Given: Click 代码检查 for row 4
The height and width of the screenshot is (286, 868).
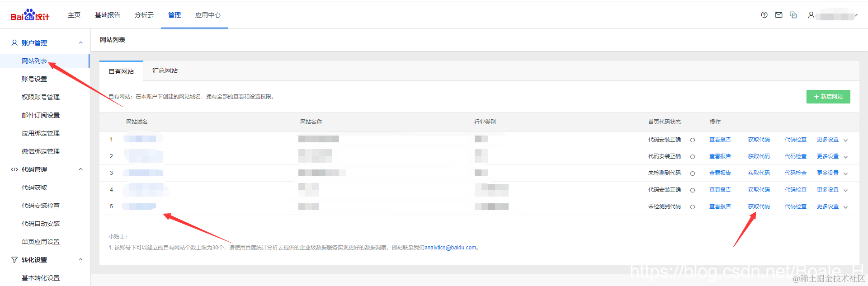Looking at the screenshot, I should pos(796,190).
